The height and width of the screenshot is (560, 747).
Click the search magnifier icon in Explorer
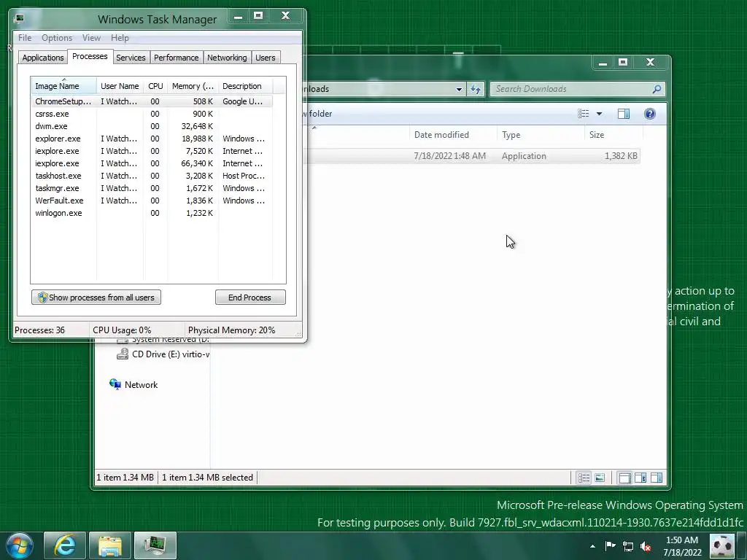657,89
